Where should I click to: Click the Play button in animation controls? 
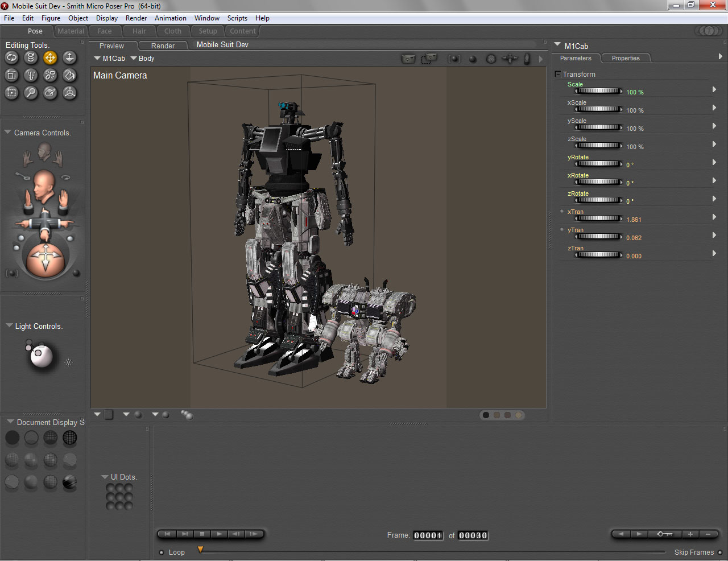(219, 534)
